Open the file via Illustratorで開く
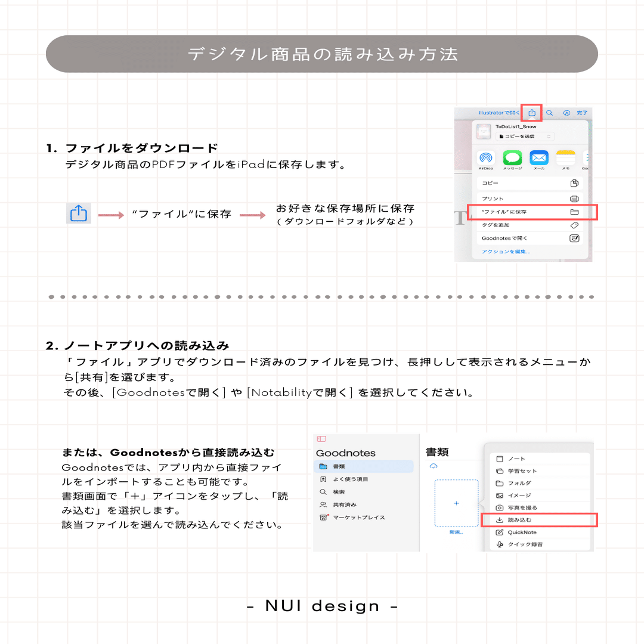This screenshot has height=644, width=644. click(x=499, y=113)
